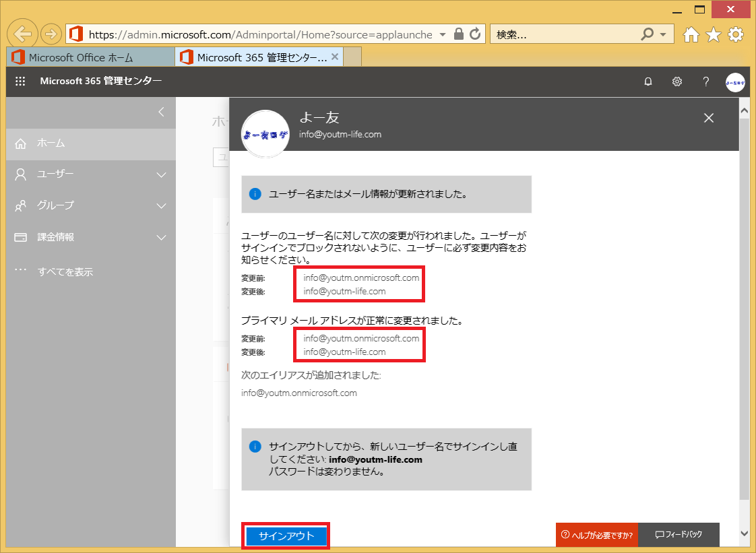Click the user profile picture よー友ログ
Viewport: 756px width, 553px height.
point(265,135)
